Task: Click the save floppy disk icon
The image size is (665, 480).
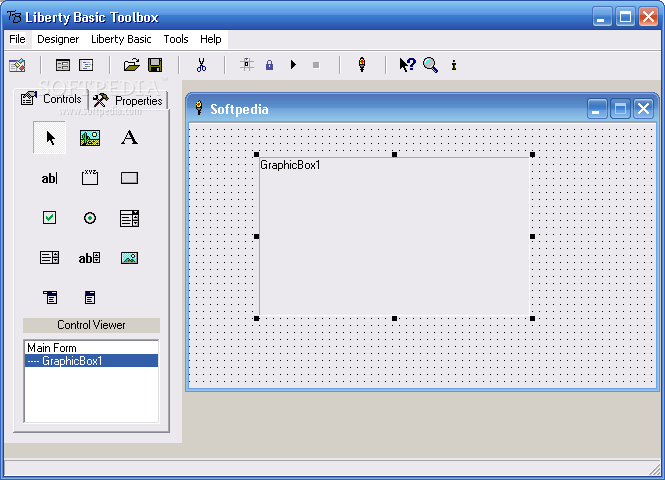Action: coord(155,65)
